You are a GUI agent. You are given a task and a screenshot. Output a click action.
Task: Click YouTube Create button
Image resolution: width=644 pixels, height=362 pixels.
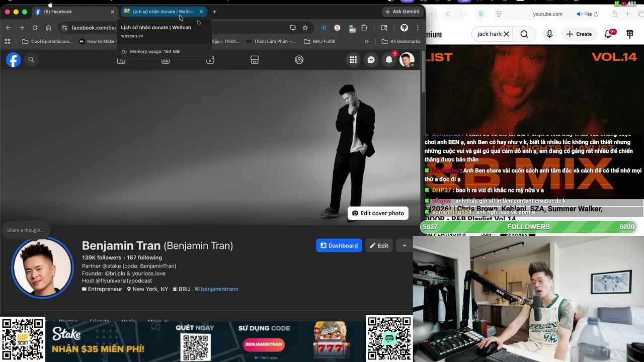point(579,34)
